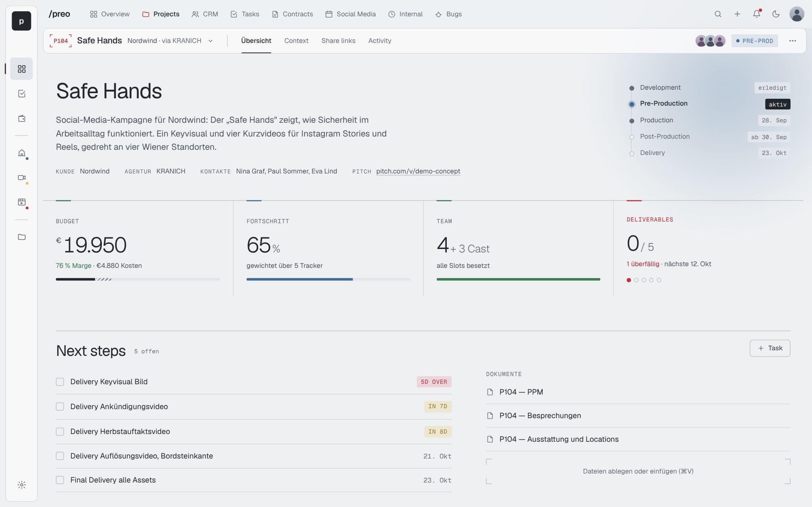Click the blue Fortschritt progress bar
This screenshot has width=812, height=507.
pos(328,279)
